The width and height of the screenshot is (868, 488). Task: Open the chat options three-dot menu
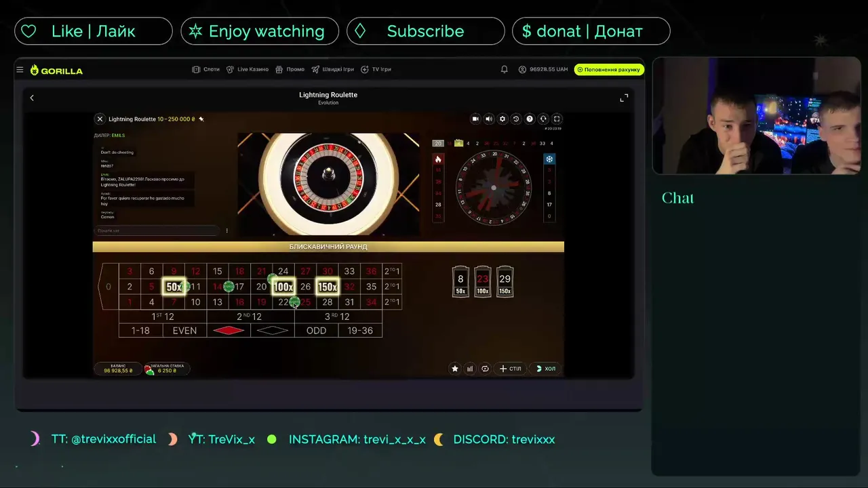click(226, 230)
